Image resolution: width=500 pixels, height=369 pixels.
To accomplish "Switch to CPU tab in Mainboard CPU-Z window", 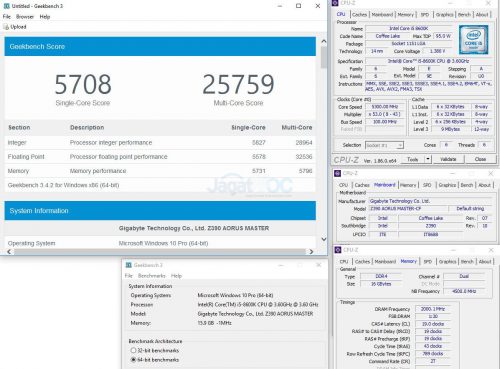I will 343,185.
